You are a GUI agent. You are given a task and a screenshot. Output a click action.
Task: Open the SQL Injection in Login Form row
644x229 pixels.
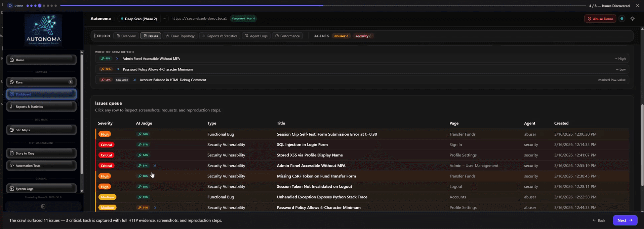pos(362,145)
